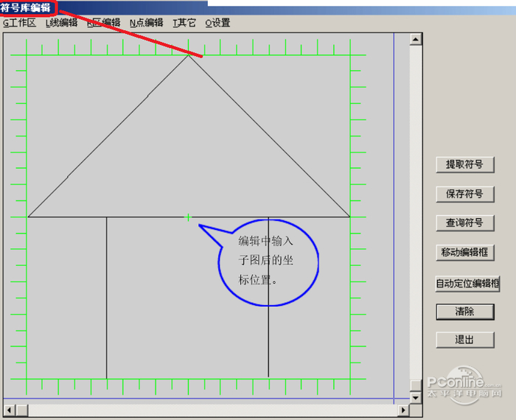Click the 提取符号 button

point(464,164)
